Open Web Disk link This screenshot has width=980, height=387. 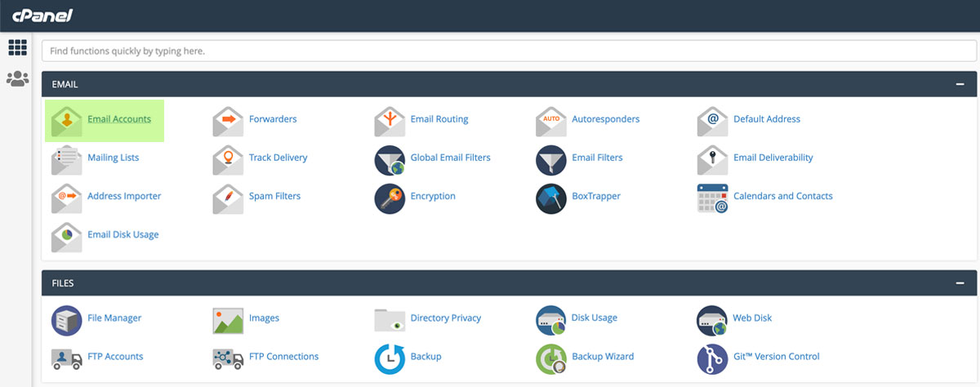(x=752, y=318)
